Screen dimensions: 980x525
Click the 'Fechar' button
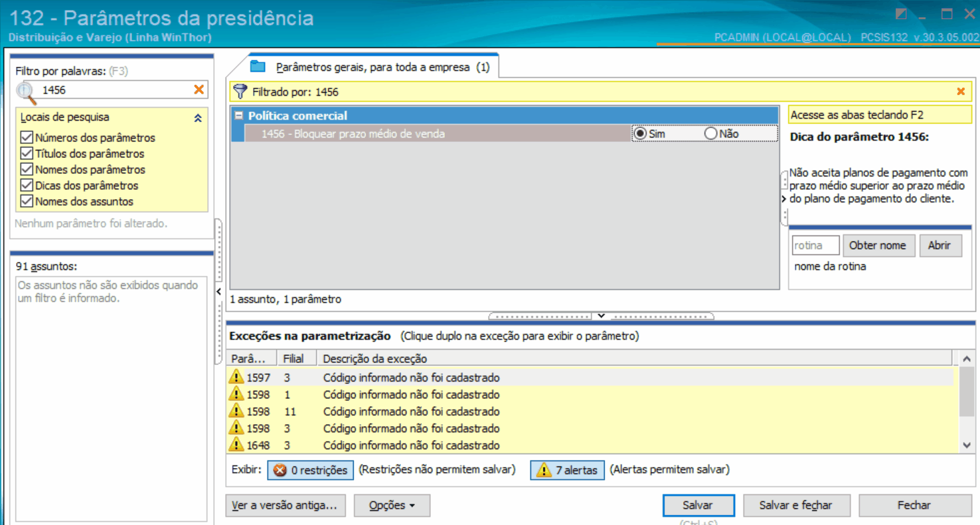click(x=914, y=506)
